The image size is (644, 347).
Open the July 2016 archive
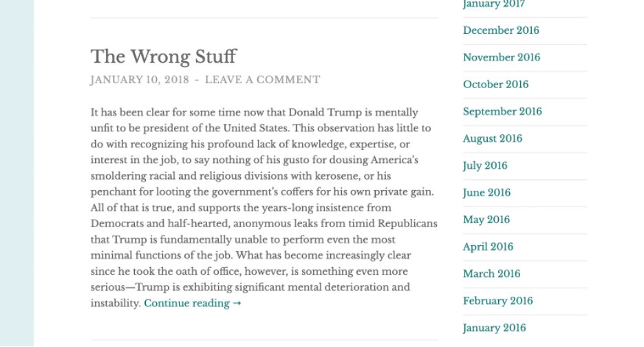point(485,166)
